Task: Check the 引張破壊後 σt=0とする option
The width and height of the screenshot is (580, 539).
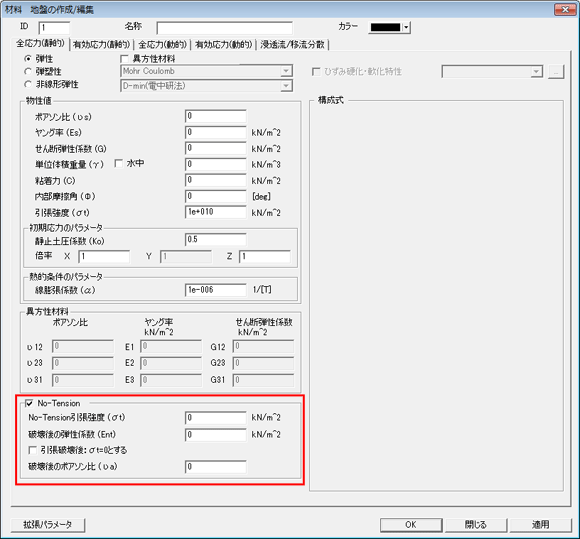Action: (33, 450)
